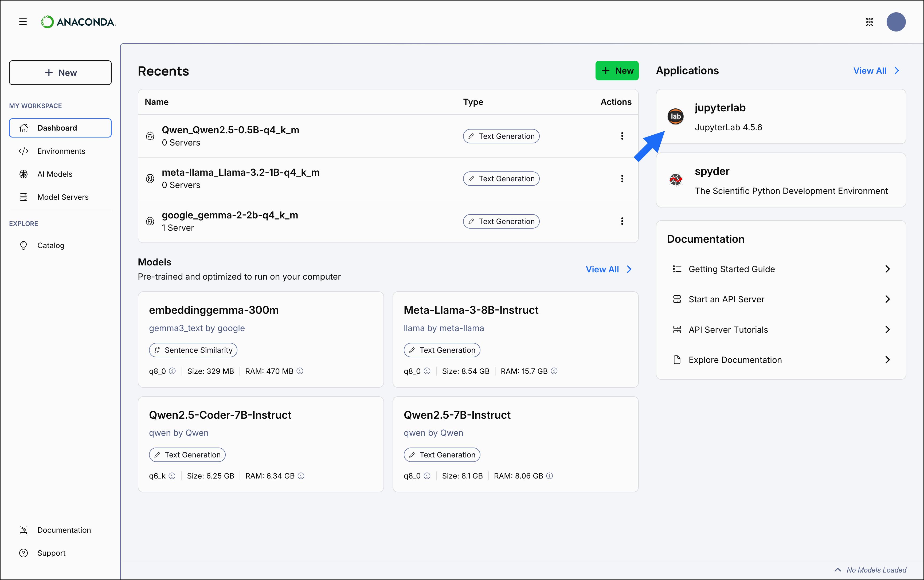The image size is (924, 580).
Task: Click the Anaconda logo
Action: click(x=78, y=22)
